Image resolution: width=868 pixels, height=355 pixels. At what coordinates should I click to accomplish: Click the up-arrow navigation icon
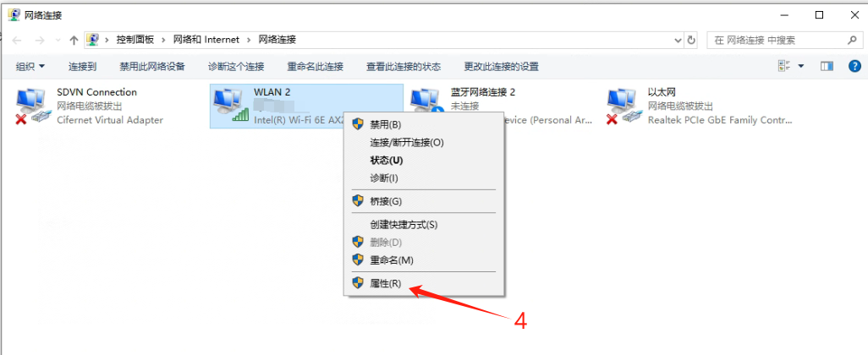coord(74,41)
